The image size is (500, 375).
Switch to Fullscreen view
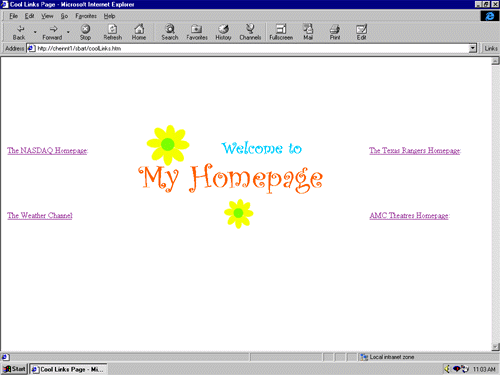coord(281,32)
